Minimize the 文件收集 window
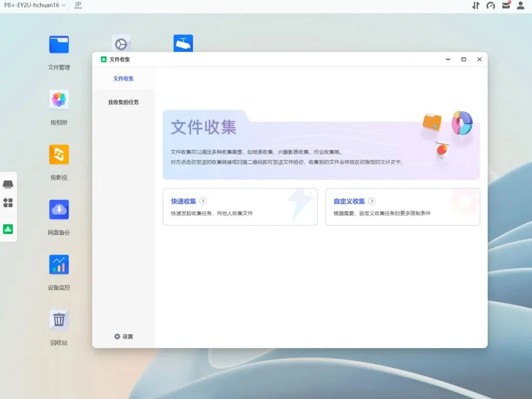This screenshot has height=399, width=532. (448, 60)
